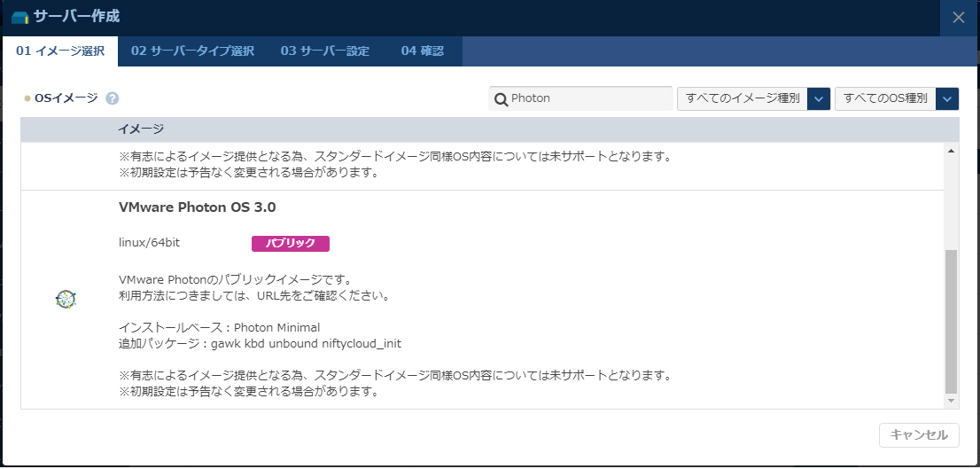Viewport: 980px width, 469px height.
Task: Click the キャンセル button
Action: coord(919,435)
